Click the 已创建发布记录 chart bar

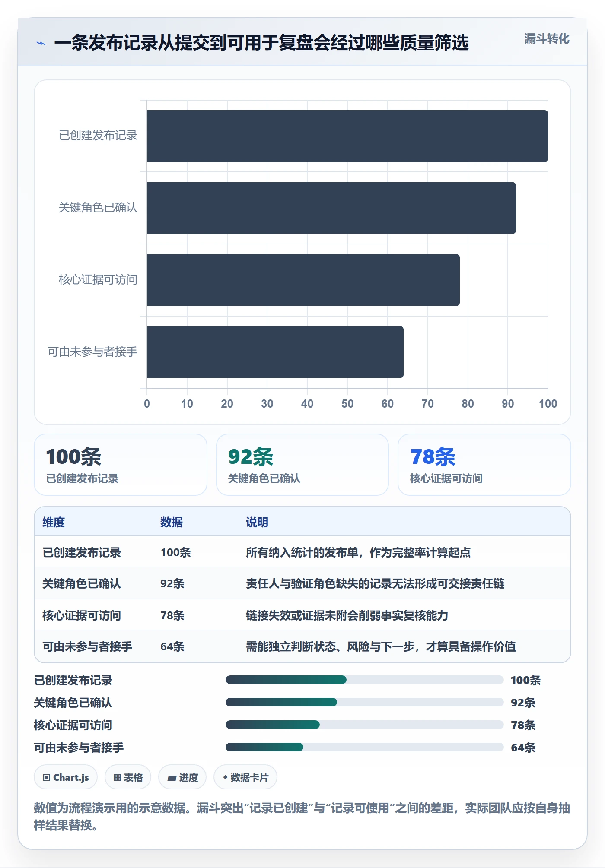click(347, 136)
